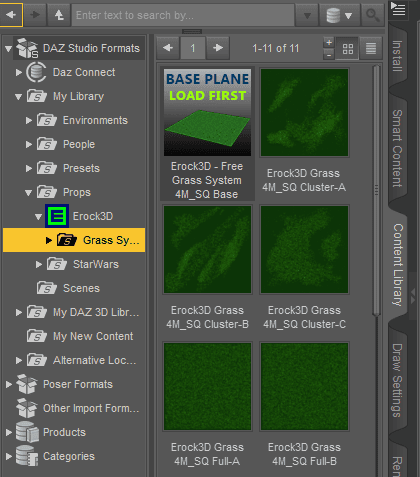Click the green Erock3D folder icon

[57, 216]
